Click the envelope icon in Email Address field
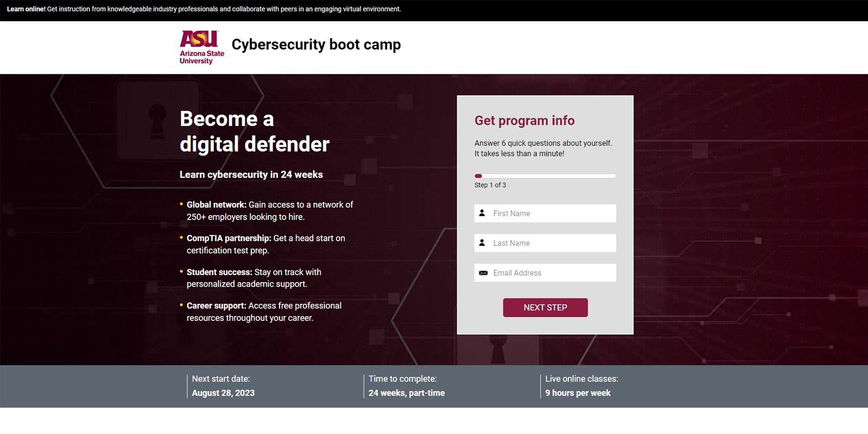Image resolution: width=868 pixels, height=434 pixels. click(483, 273)
